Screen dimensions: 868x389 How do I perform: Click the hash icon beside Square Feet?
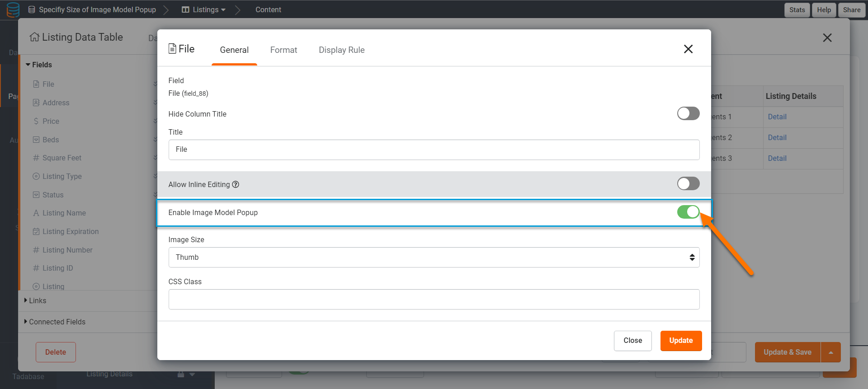pos(36,158)
